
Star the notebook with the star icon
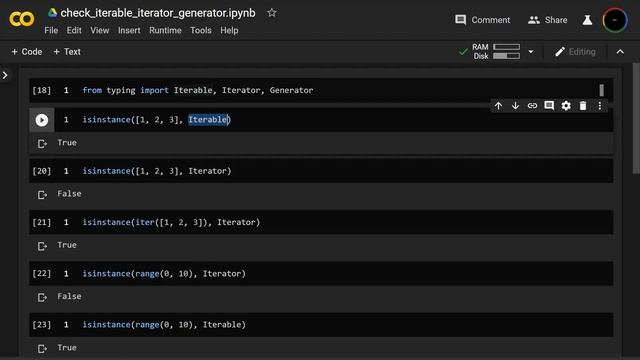pos(272,13)
